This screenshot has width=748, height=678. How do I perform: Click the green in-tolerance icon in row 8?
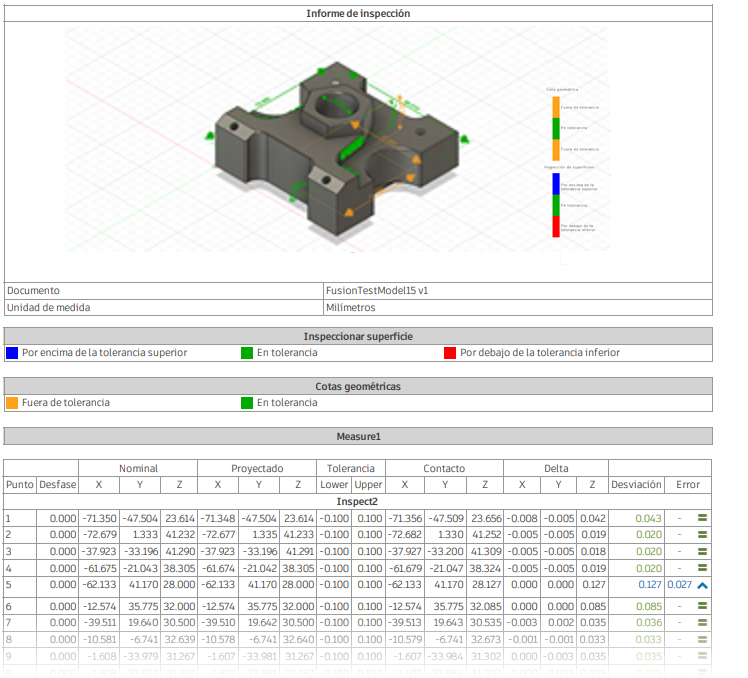coord(702,639)
